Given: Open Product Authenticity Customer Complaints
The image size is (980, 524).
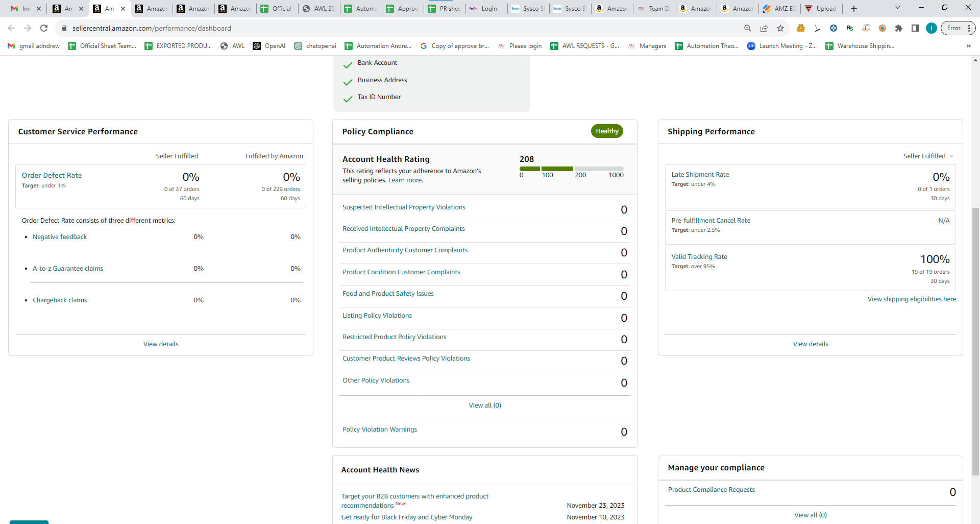Looking at the screenshot, I should (x=405, y=250).
